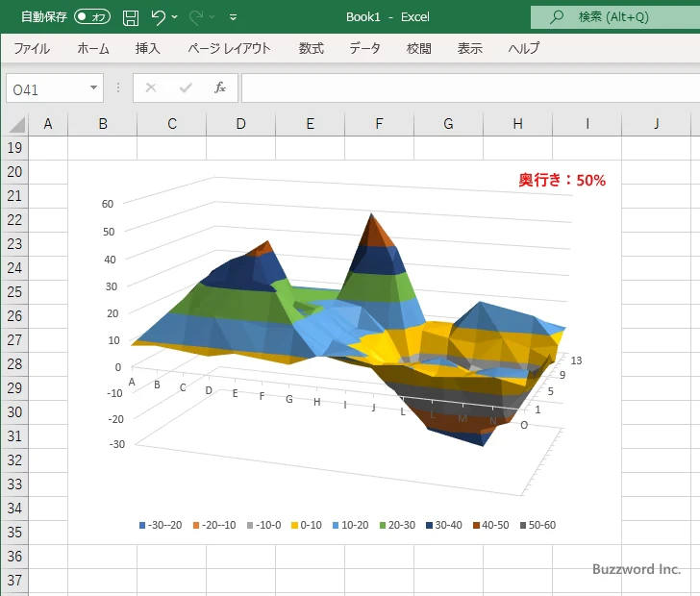Open the Undo history dropdown arrow

click(x=175, y=17)
